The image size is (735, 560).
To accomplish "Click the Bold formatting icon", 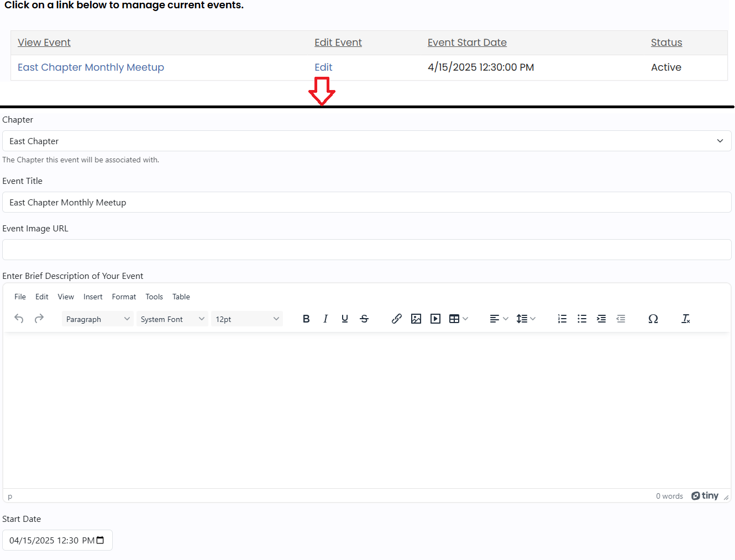I will 306,319.
